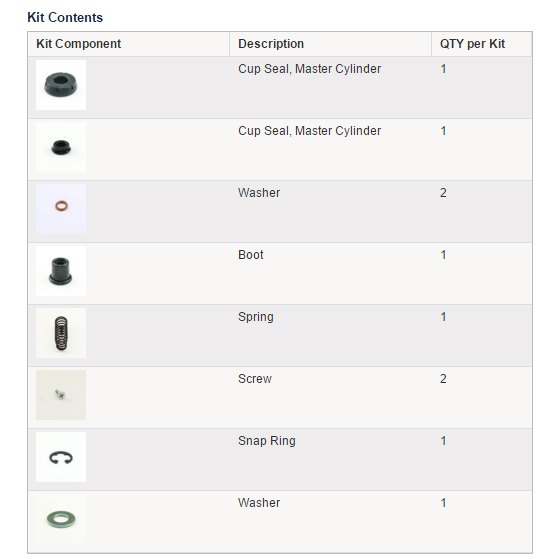View the green flat washer thumbnail
The image size is (559, 559).
coord(61,519)
